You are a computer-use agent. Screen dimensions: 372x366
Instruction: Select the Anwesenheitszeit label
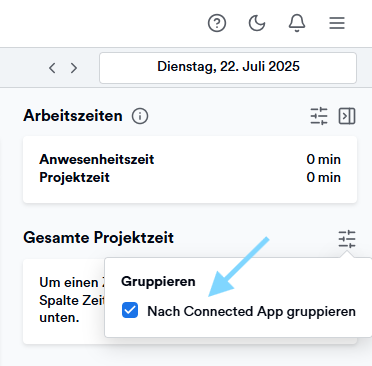tap(97, 159)
